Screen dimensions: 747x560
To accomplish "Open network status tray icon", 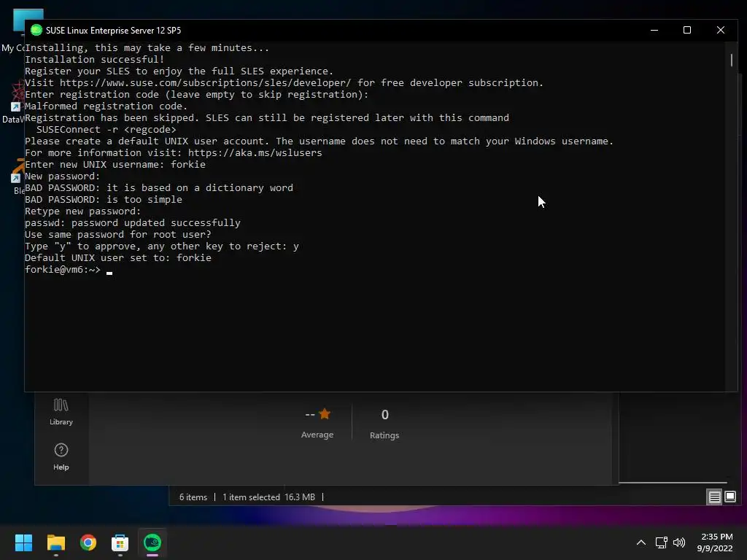I will [661, 542].
